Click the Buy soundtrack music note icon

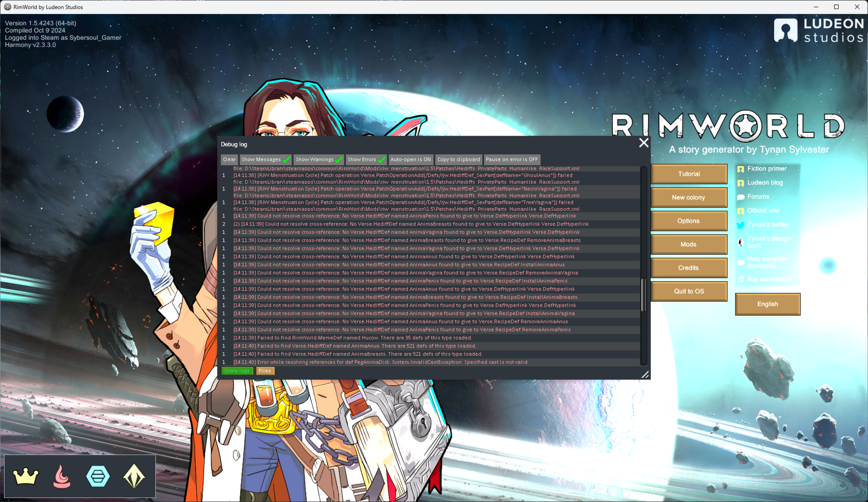(x=741, y=279)
